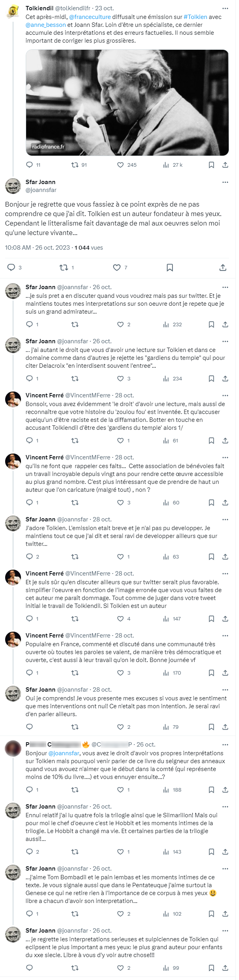Like the tweet with 147 views by Vincent Ferré
This screenshot has width=239, height=980.
click(120, 619)
